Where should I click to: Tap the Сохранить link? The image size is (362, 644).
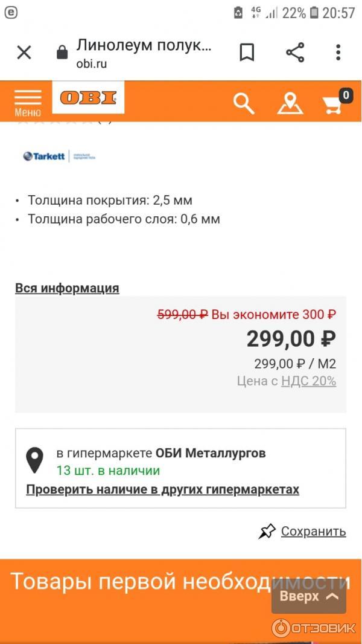tap(313, 532)
